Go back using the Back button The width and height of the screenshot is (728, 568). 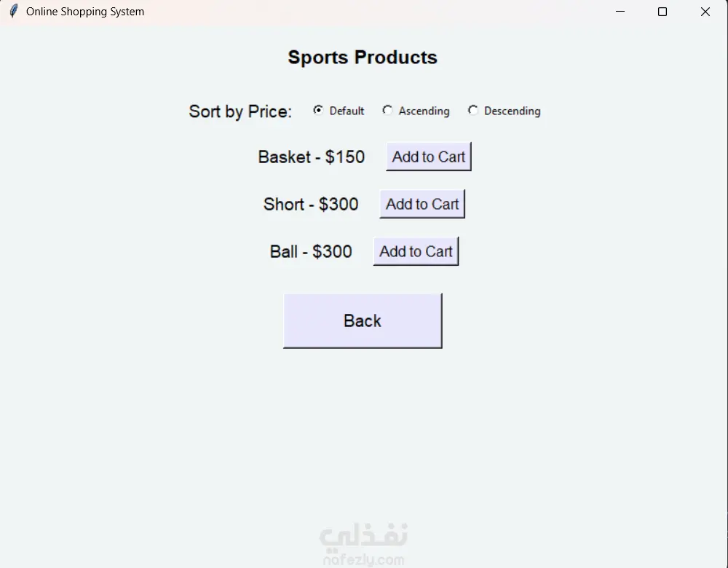[x=362, y=320]
